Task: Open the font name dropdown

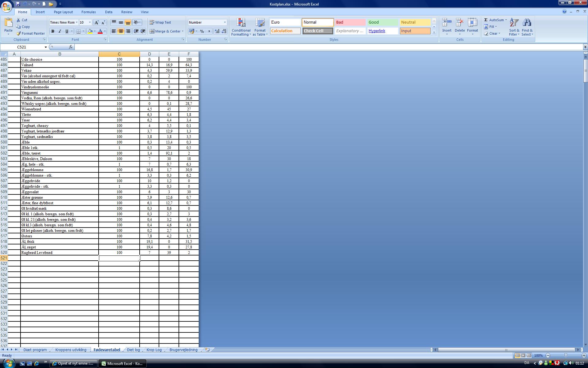Action: 77,22
